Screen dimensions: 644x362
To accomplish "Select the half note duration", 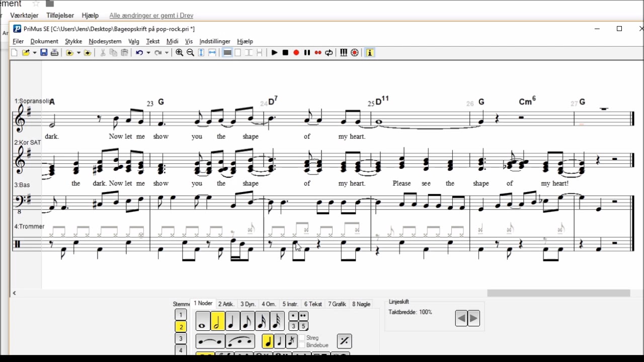I will coord(217,321).
